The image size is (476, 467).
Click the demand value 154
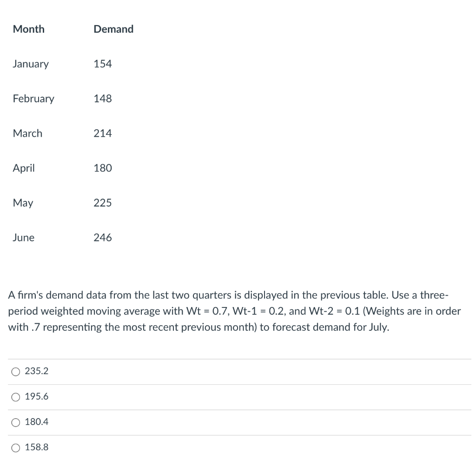tap(103, 64)
